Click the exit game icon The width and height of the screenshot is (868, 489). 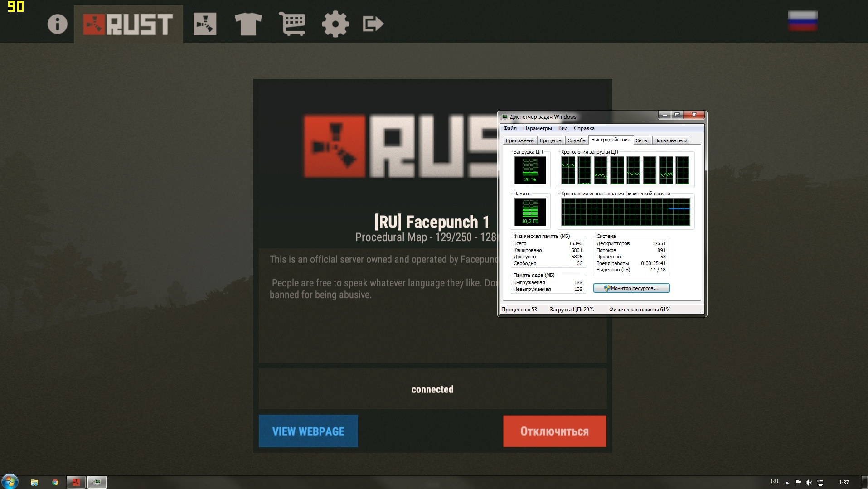(x=373, y=24)
